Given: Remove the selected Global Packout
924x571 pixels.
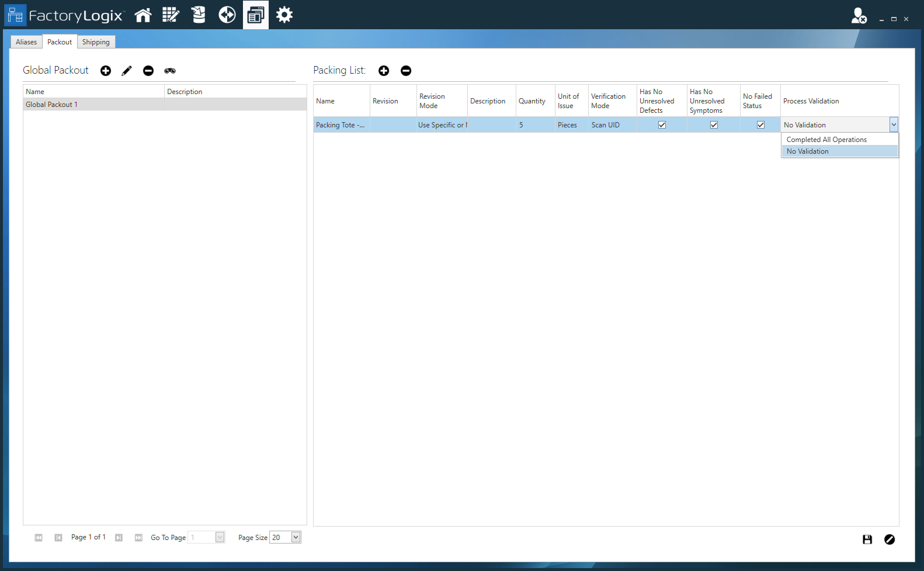Looking at the screenshot, I should click(148, 71).
